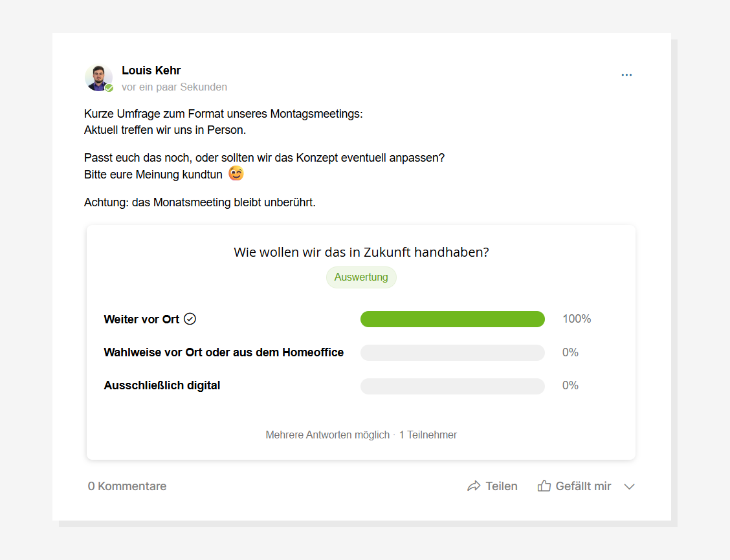Click the Teilen button label
Screen dimensions: 730x560
coord(502,486)
